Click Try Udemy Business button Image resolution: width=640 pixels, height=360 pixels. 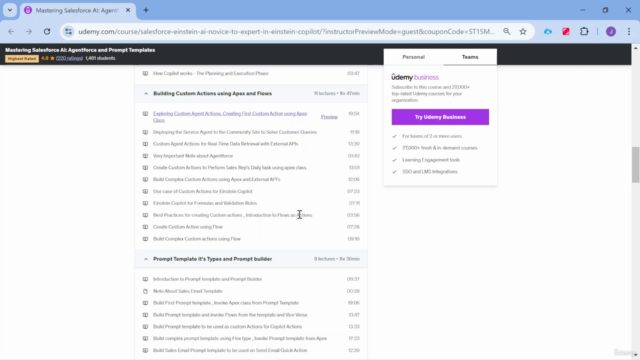pos(440,117)
